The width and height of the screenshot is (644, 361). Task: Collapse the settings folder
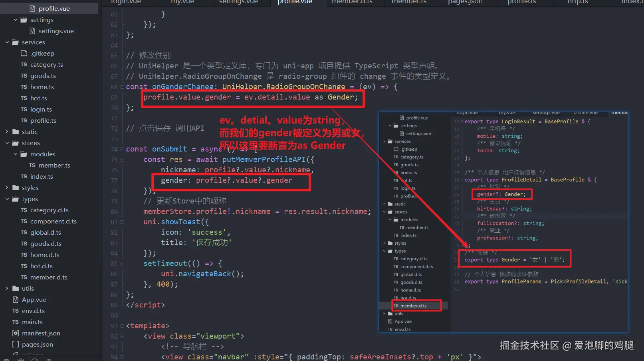(16, 20)
